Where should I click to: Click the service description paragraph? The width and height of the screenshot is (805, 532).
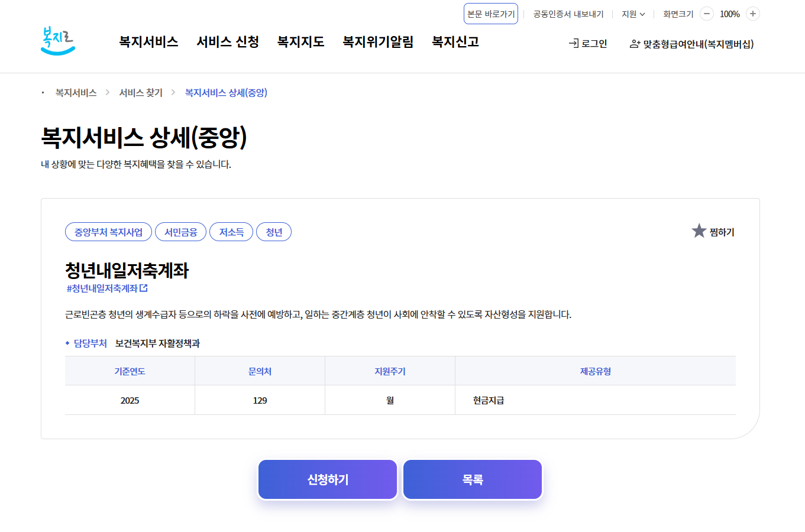click(x=318, y=314)
